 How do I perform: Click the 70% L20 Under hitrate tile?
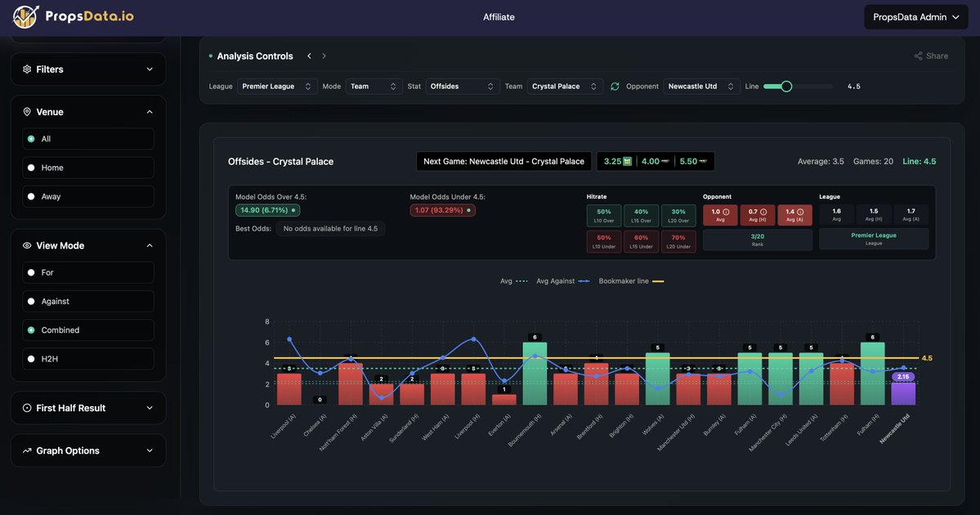pos(678,241)
